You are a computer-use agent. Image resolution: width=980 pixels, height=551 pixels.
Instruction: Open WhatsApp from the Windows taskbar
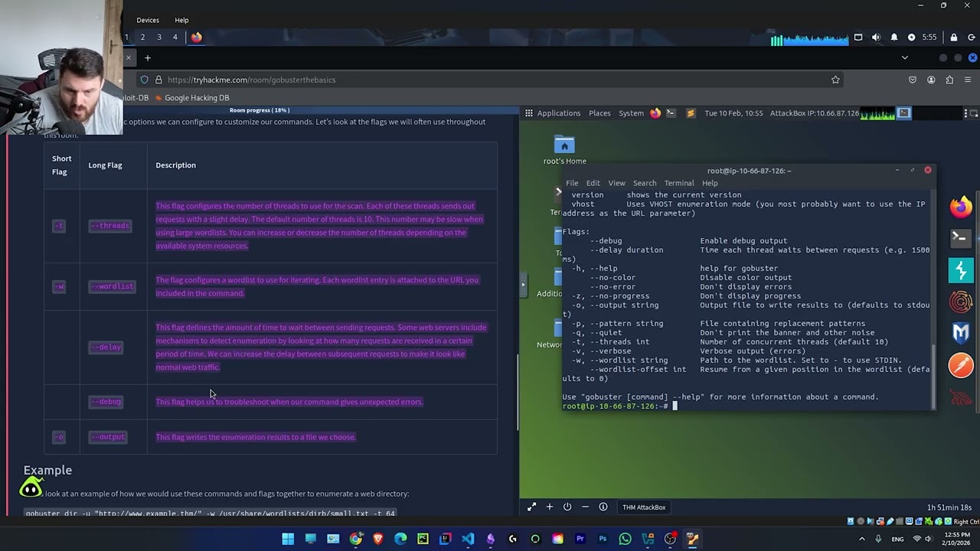point(625,539)
